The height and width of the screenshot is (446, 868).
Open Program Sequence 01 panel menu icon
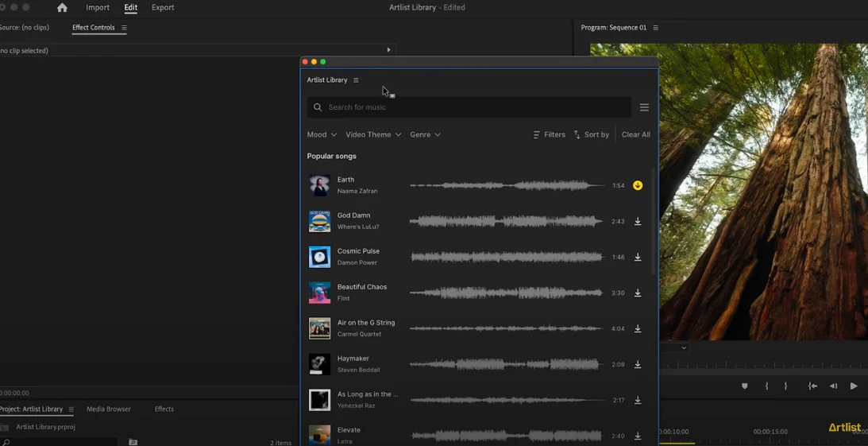click(x=656, y=28)
